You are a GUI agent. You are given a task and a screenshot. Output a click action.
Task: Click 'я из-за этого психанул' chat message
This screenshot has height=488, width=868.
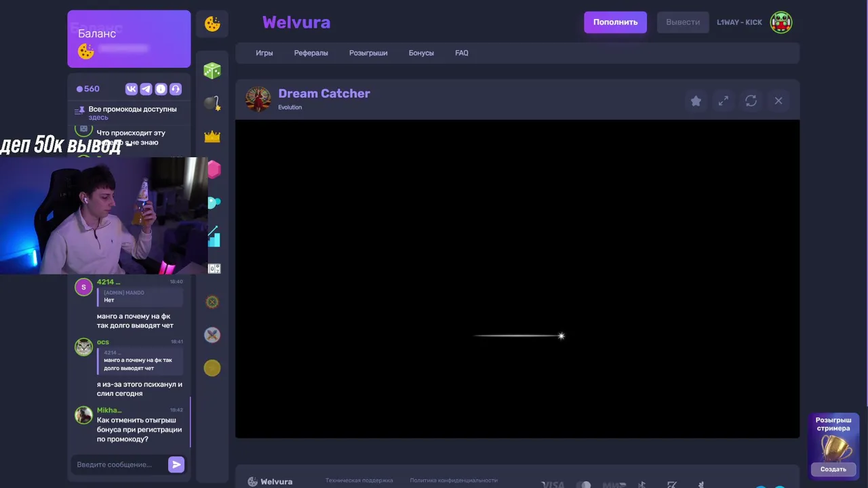point(140,389)
